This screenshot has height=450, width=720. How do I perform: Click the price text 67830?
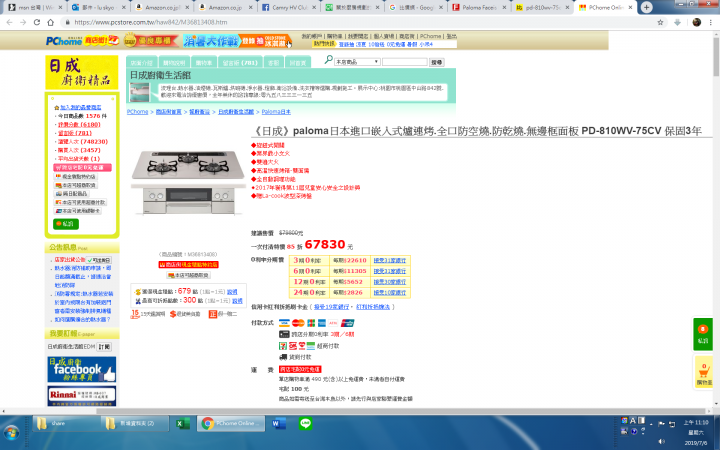coord(325,244)
